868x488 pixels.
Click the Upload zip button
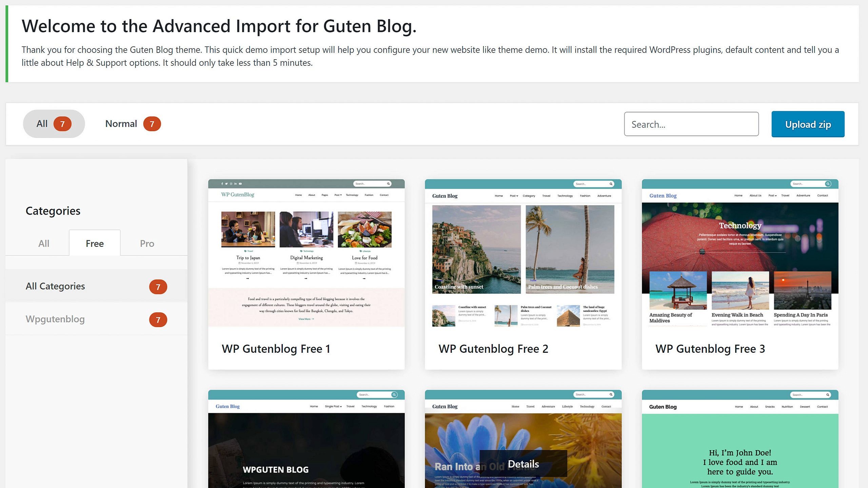[x=808, y=124]
